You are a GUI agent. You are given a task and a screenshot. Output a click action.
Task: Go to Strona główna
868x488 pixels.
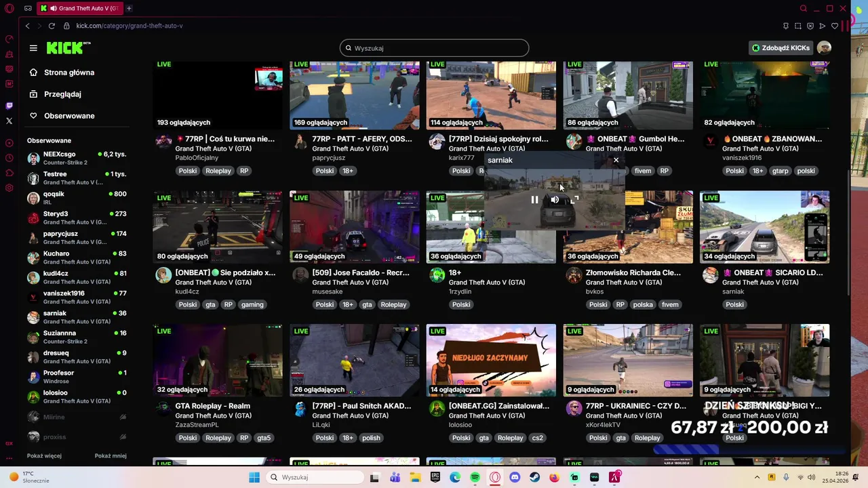click(69, 73)
